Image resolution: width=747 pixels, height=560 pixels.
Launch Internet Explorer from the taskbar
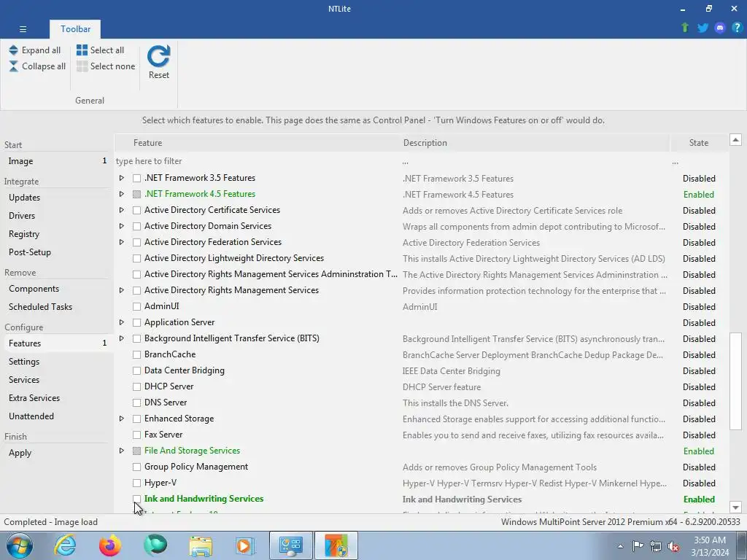(65, 545)
